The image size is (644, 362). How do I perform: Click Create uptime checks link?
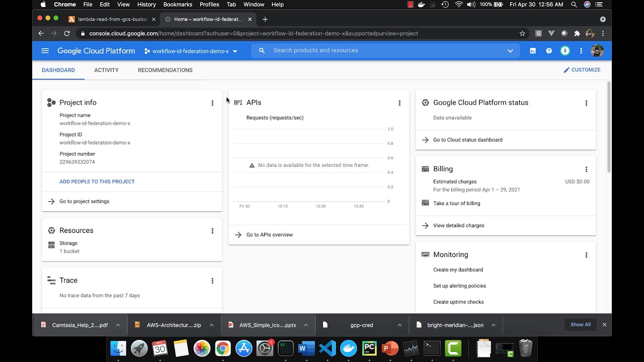[458, 302]
